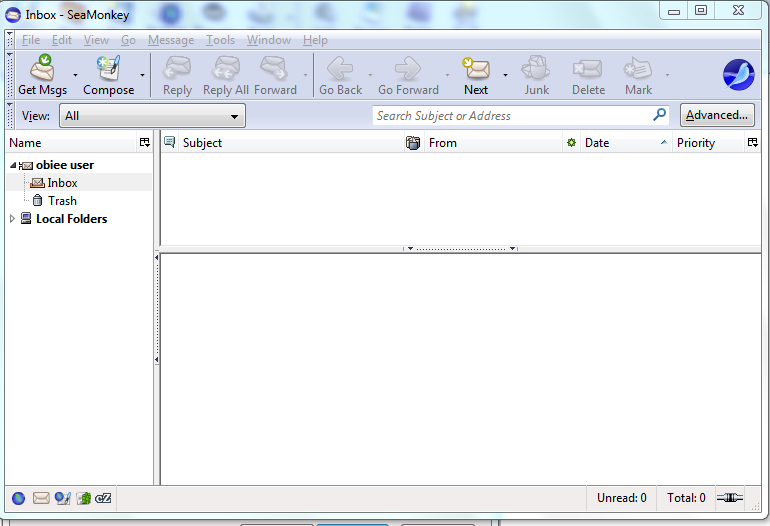Click the Reply toolbar icon

tap(177, 68)
